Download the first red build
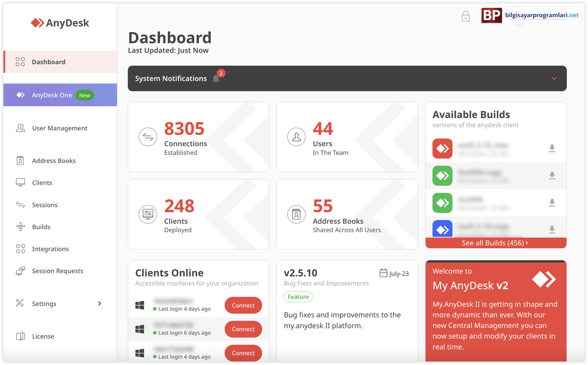Viewport: 588px width, 365px height. point(552,148)
